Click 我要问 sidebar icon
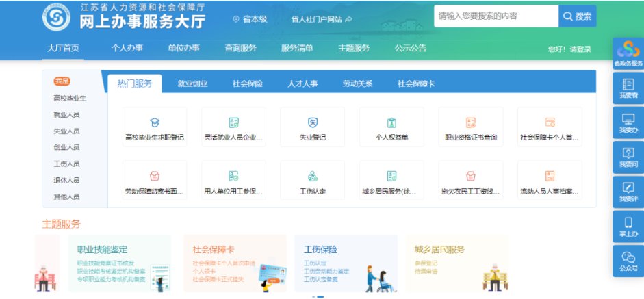The image size is (644, 299). click(628, 157)
